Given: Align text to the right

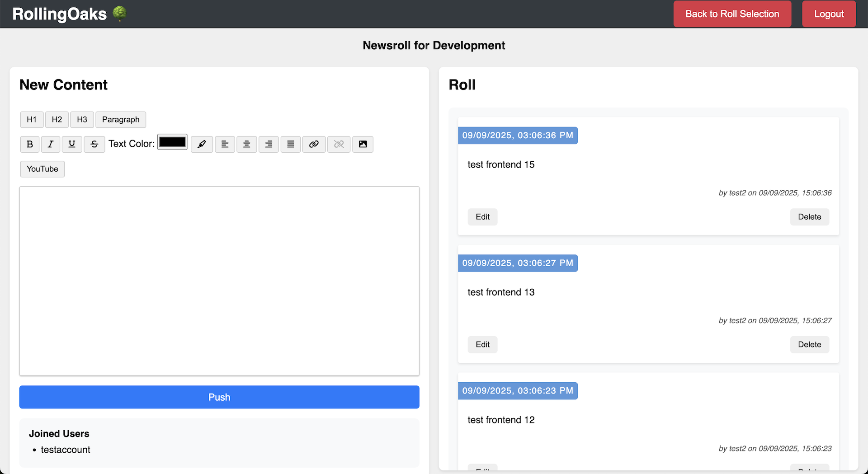Looking at the screenshot, I should 269,144.
